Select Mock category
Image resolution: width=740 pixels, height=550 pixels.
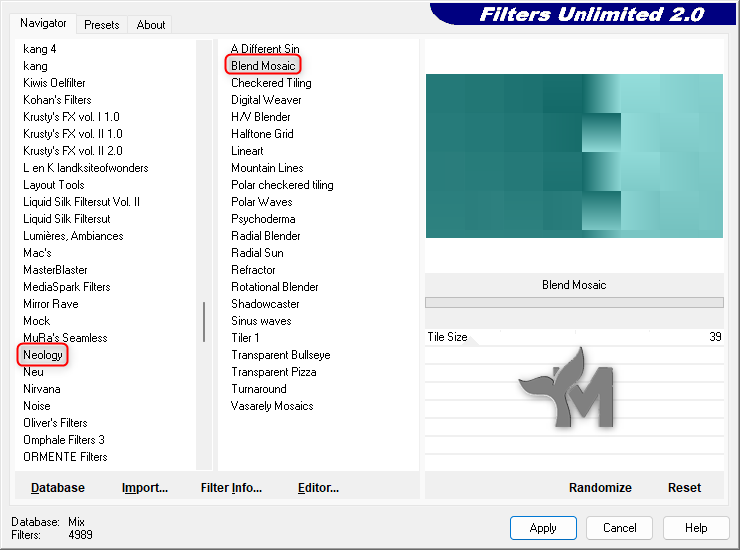pos(36,321)
